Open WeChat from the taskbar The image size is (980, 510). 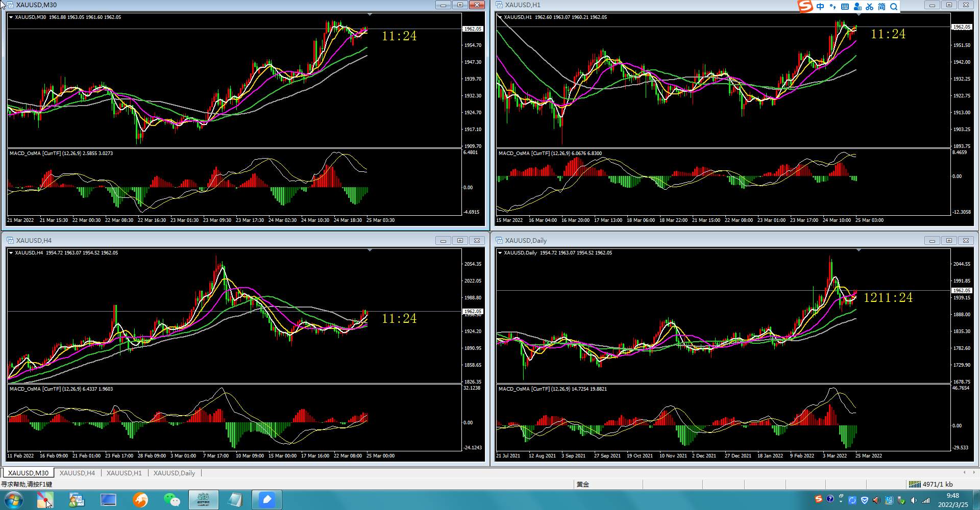click(x=171, y=500)
